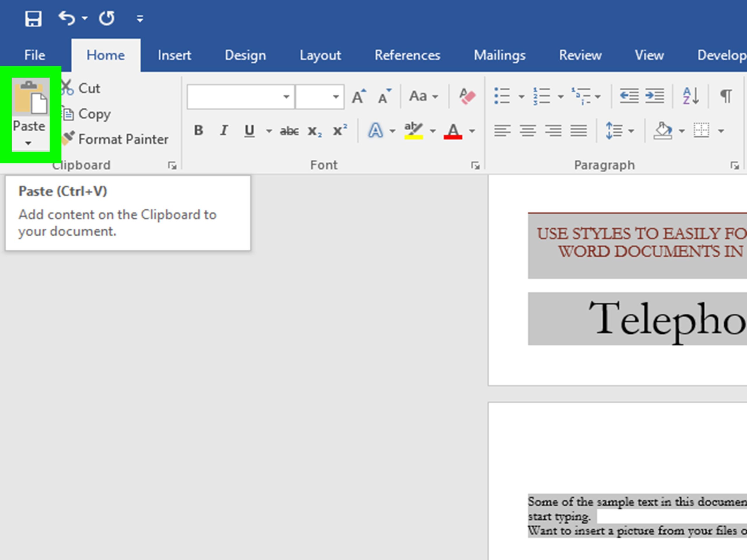Increase paragraph indent
747x560 pixels.
655,96
